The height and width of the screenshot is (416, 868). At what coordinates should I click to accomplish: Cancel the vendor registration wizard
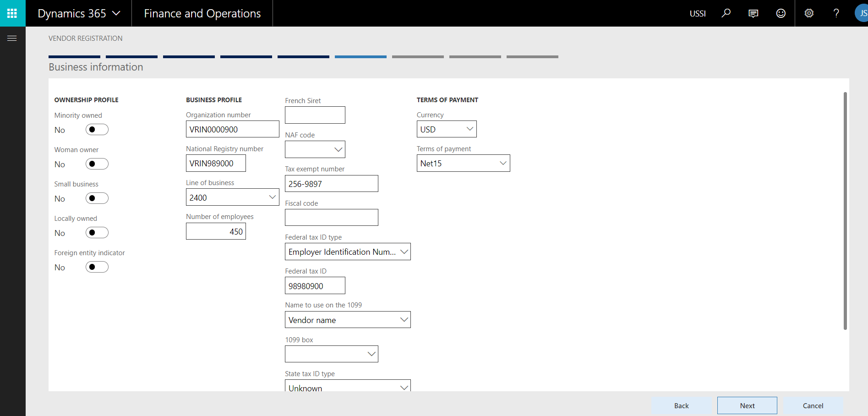813,405
